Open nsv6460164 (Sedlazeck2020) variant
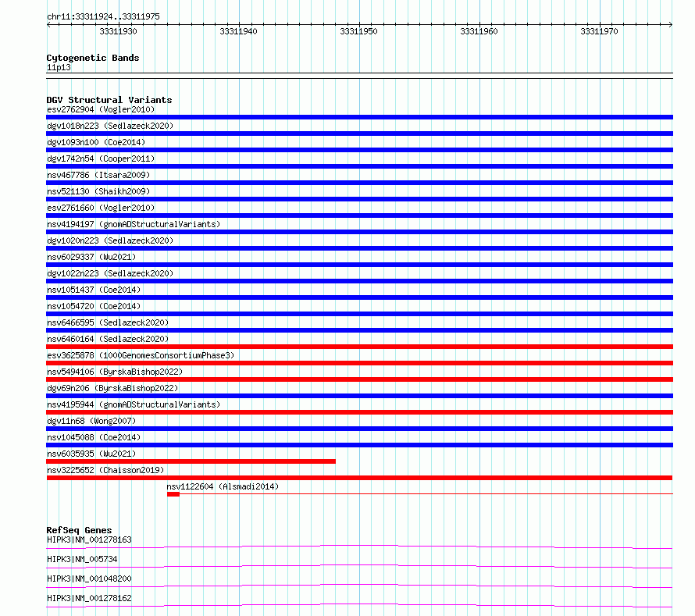Image resolution: width=695 pixels, height=616 pixels. (x=108, y=339)
